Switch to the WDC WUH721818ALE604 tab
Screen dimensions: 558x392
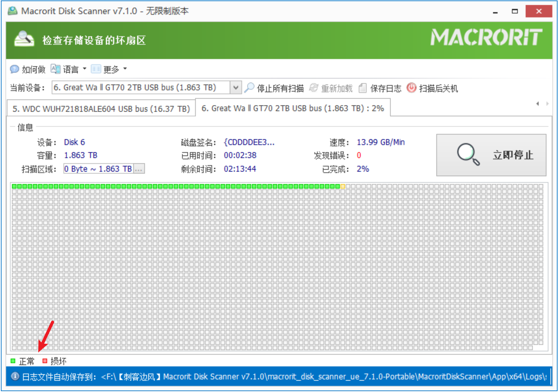101,109
